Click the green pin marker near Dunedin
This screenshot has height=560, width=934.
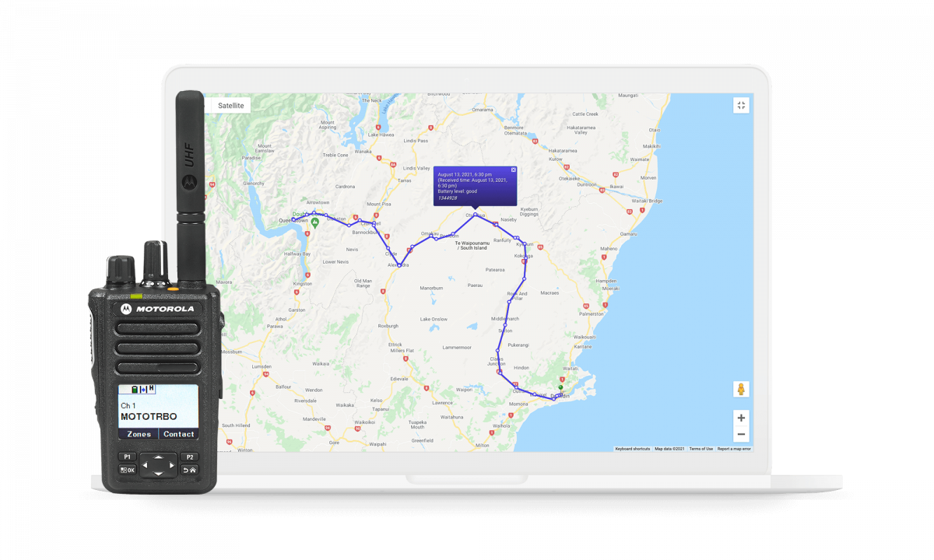click(560, 387)
